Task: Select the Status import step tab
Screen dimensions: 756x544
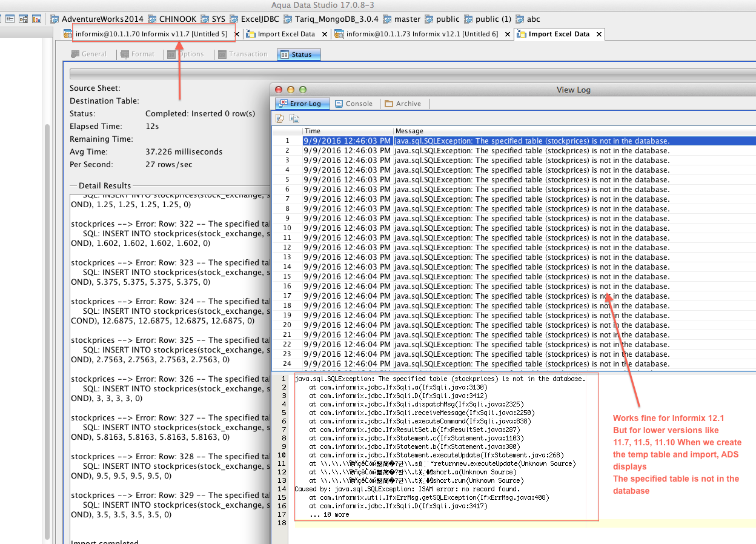Action: (299, 55)
